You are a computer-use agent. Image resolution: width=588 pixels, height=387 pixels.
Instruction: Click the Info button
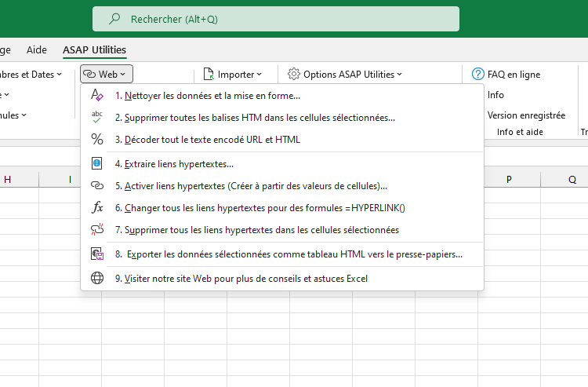[x=495, y=95]
